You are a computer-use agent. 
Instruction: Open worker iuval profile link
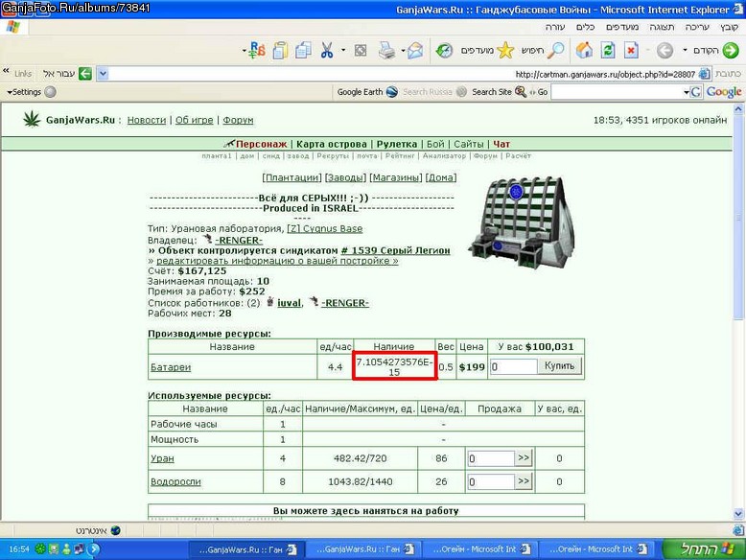[x=290, y=303]
